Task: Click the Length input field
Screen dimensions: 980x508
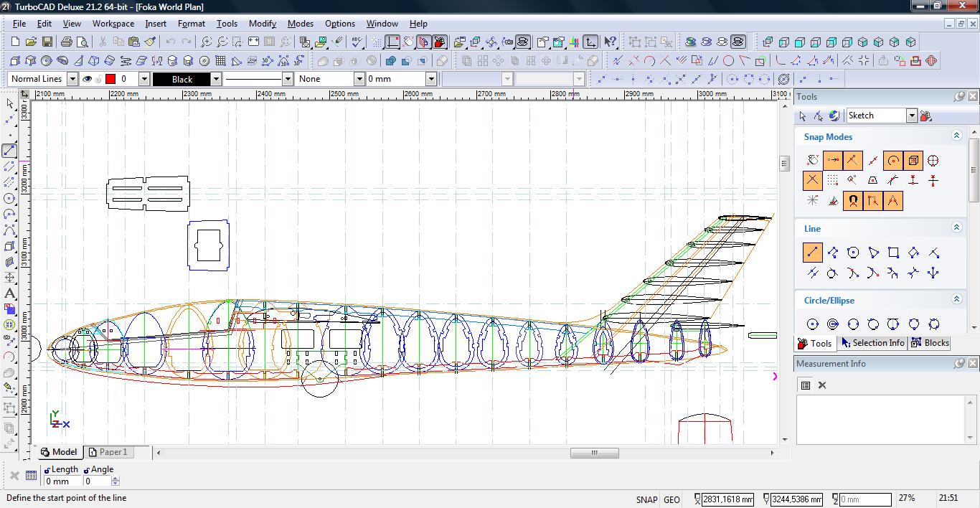Action: [x=62, y=481]
